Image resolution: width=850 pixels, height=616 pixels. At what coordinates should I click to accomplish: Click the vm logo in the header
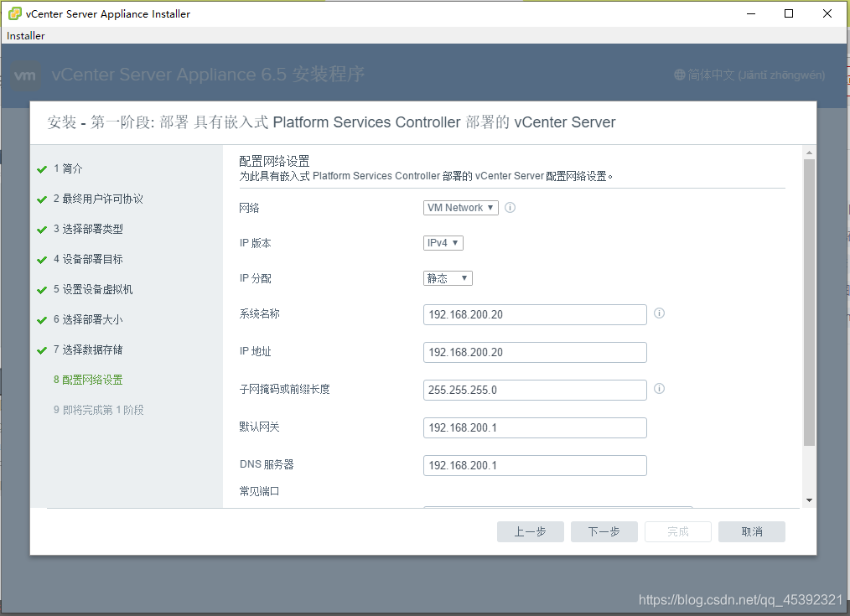pyautogui.click(x=25, y=75)
